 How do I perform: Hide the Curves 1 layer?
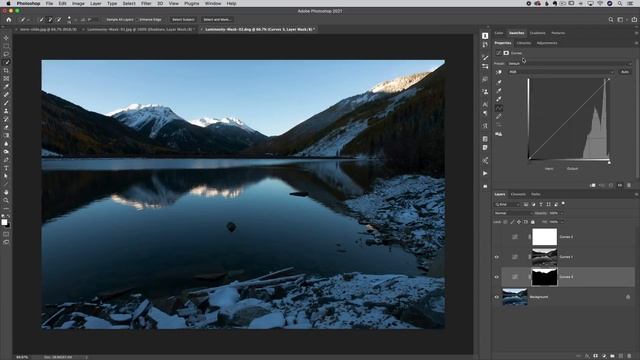click(497, 257)
